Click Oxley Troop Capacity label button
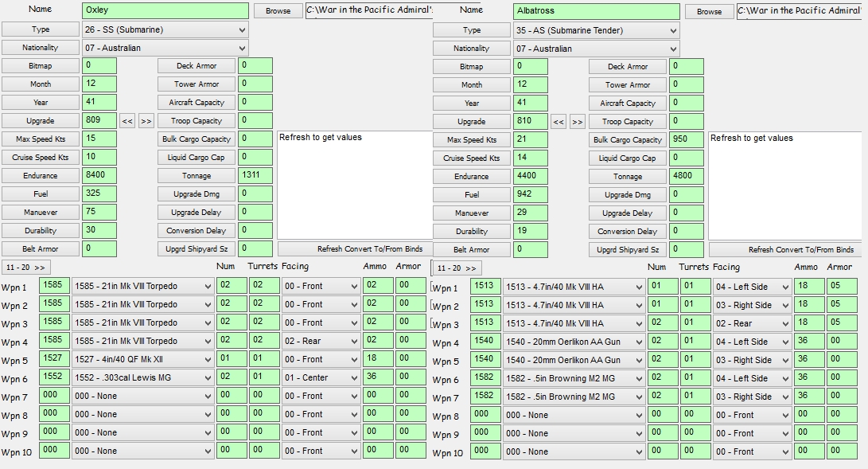Viewport: 868px width, 469px height. 197,120
